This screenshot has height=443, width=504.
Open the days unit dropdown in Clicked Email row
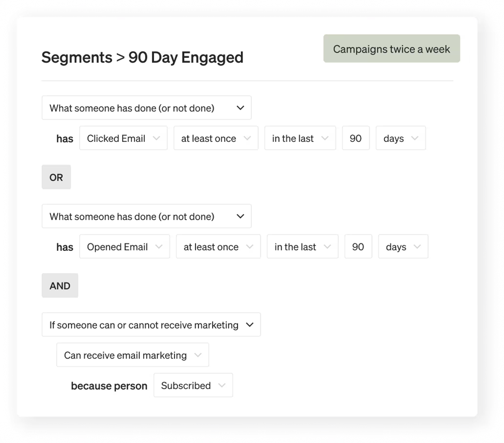tap(401, 138)
